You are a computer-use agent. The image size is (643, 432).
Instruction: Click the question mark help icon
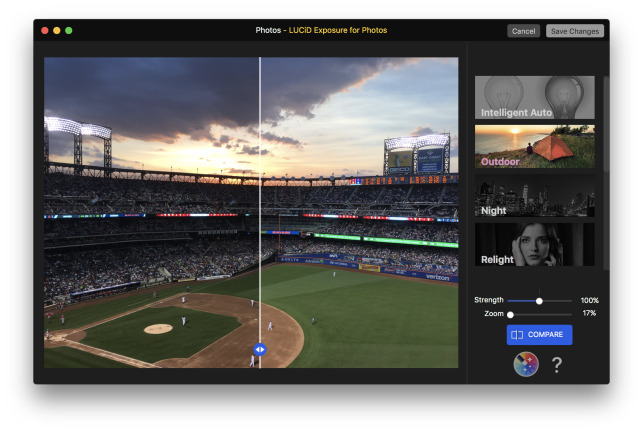tap(557, 365)
